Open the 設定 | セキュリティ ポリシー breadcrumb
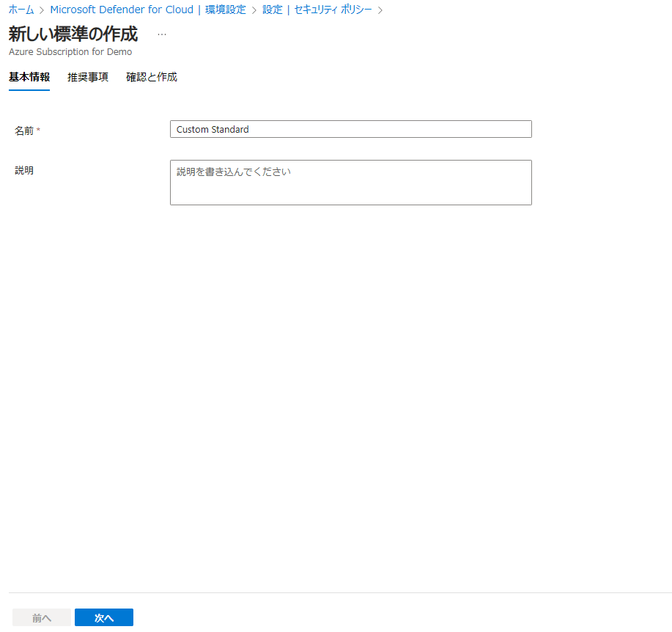 (317, 10)
